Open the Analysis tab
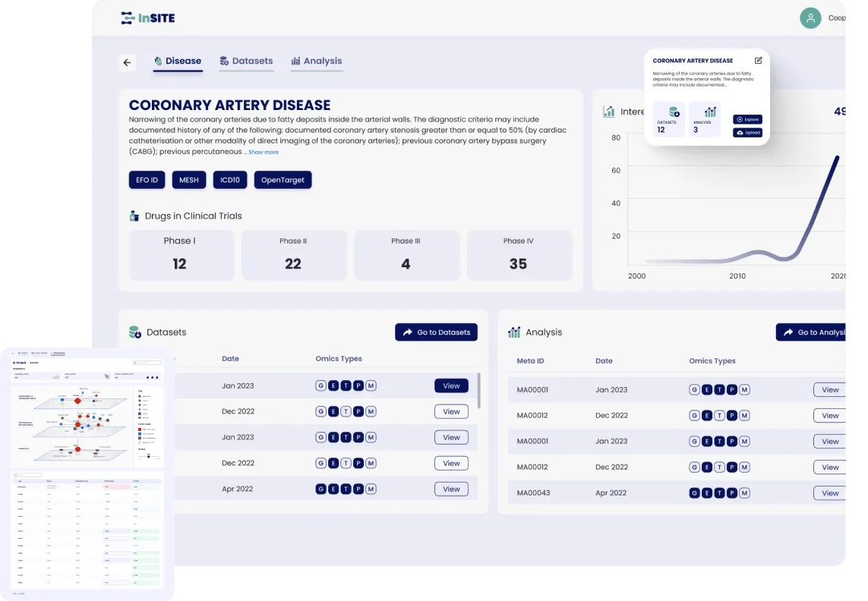868x601 pixels. click(316, 61)
